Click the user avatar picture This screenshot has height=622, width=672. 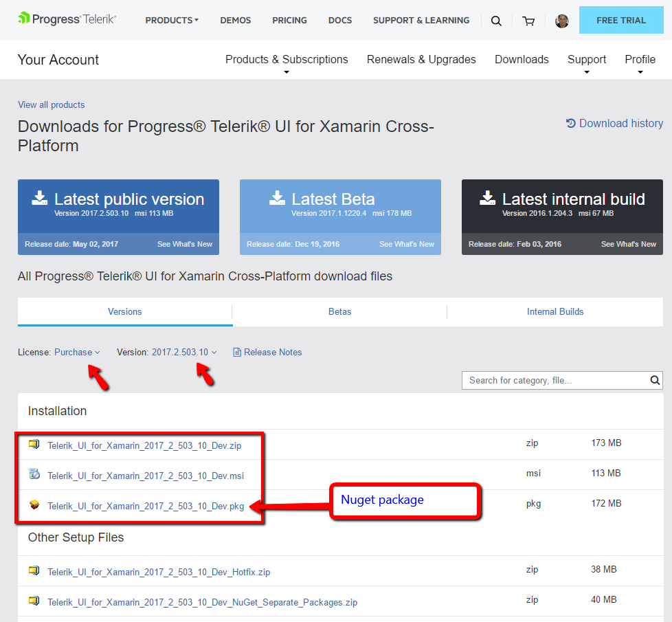[561, 21]
